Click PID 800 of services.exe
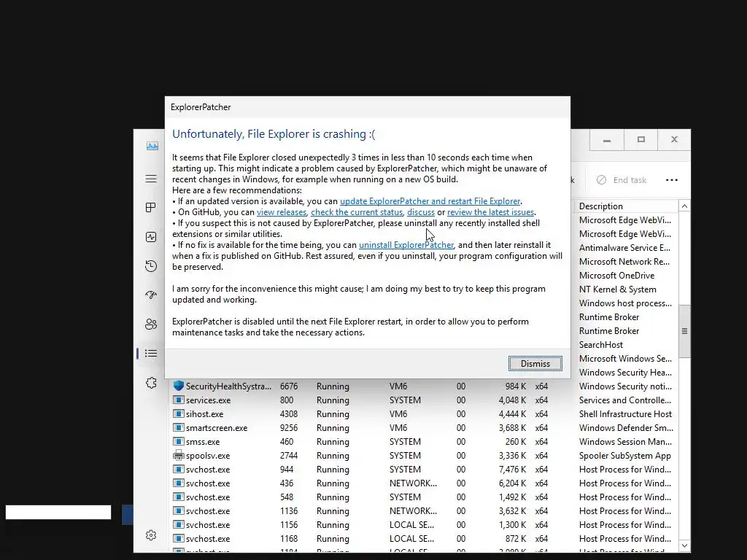Image resolution: width=747 pixels, height=560 pixels. coord(286,400)
